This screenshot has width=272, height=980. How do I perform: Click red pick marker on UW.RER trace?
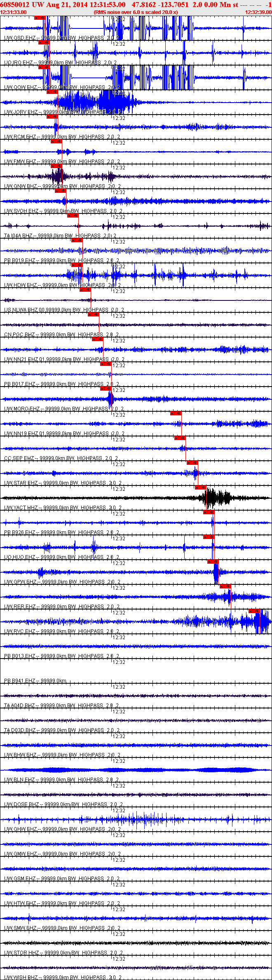[225, 586]
